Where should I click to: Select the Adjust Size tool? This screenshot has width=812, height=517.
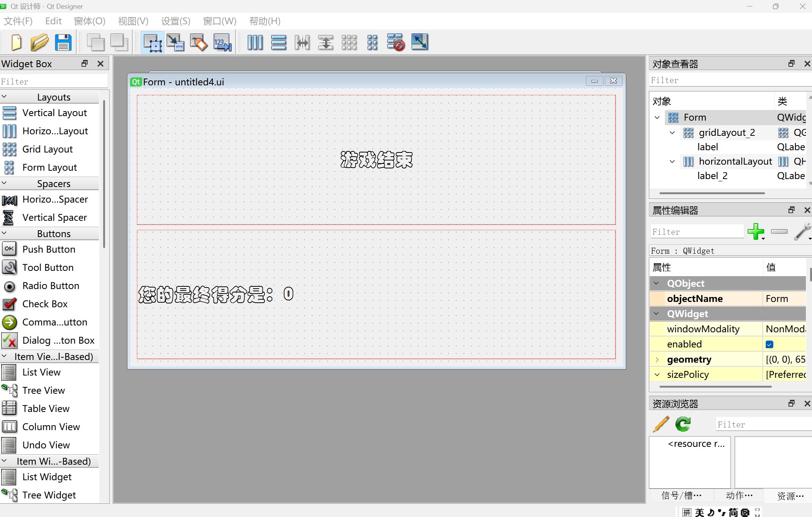(x=419, y=42)
